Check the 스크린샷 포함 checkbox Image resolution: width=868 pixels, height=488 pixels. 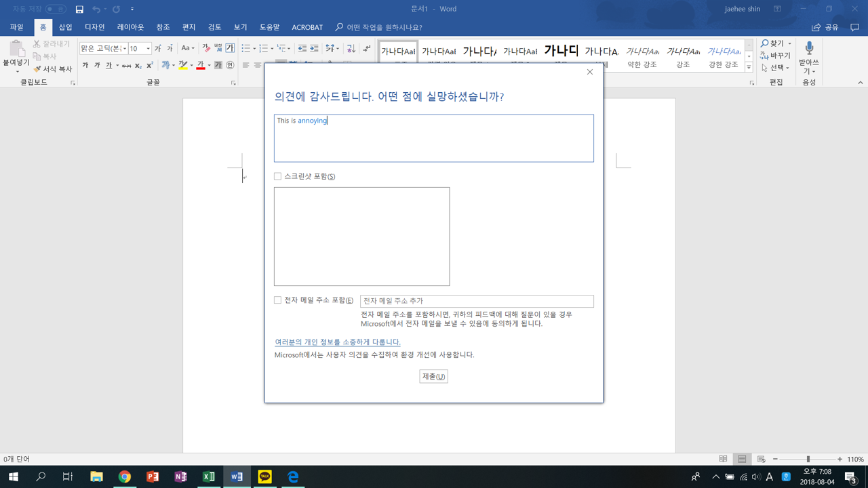coord(277,176)
